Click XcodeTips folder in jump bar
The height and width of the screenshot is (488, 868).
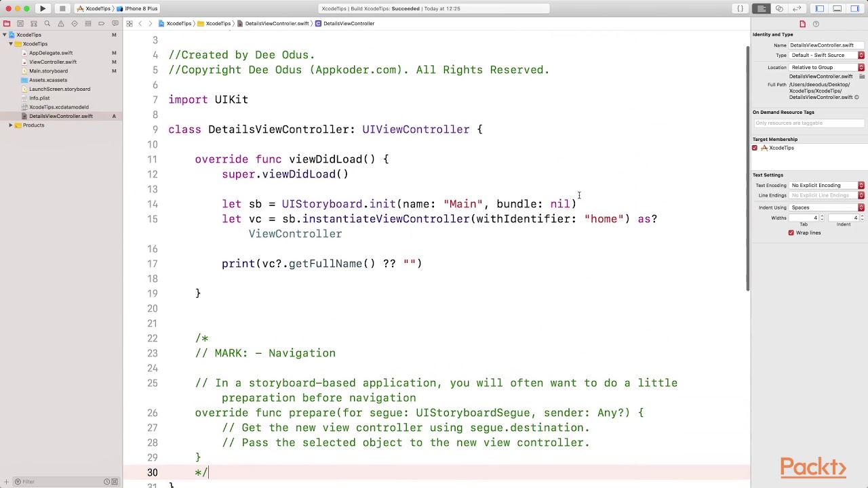(214, 24)
